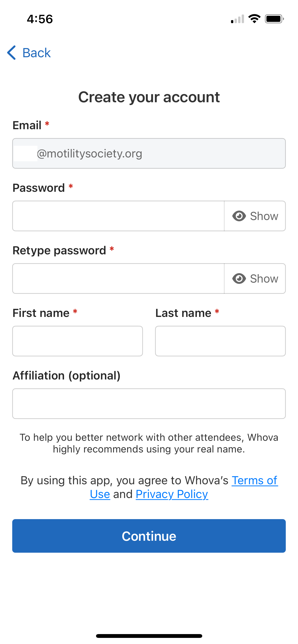Focus the Retype password input field

coord(118,279)
